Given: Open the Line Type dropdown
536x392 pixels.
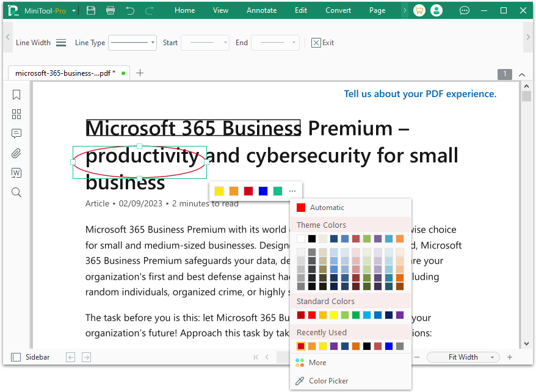Looking at the screenshot, I should click(x=132, y=43).
